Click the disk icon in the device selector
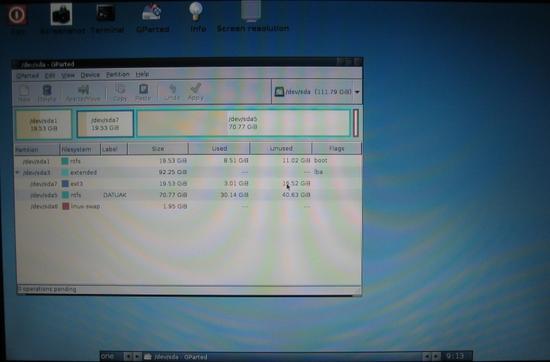Image resolution: width=550 pixels, height=362 pixels. pyautogui.click(x=279, y=92)
